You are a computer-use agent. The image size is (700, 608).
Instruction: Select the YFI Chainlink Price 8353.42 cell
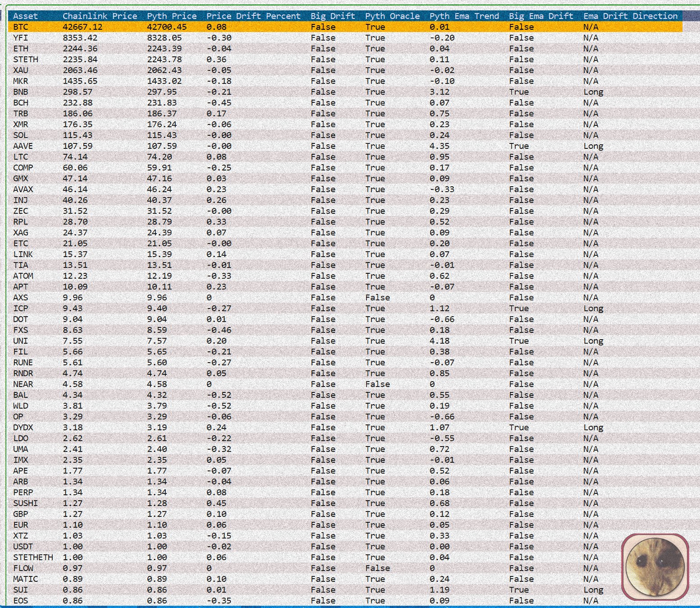pos(80,38)
